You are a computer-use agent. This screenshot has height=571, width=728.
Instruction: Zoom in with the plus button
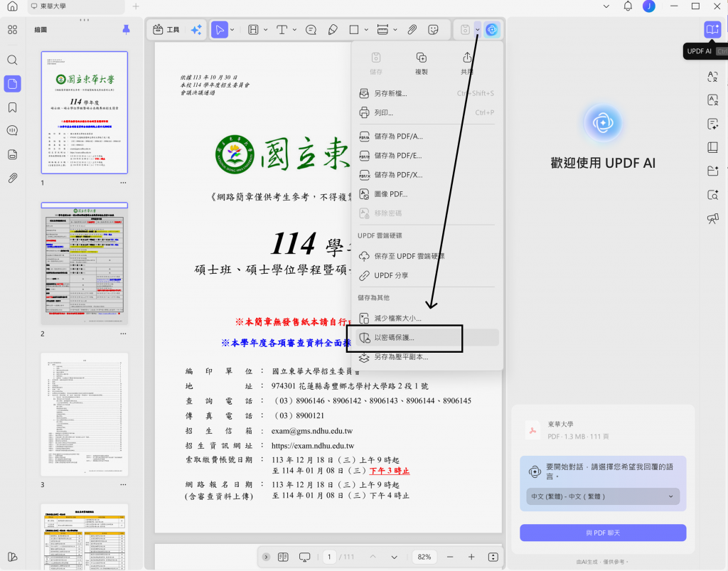471,557
